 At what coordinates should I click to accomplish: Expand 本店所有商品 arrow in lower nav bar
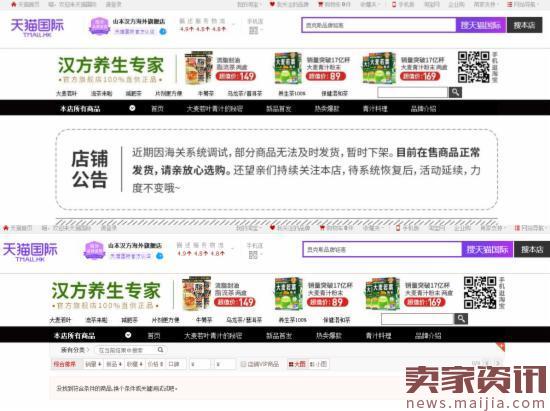(128, 335)
